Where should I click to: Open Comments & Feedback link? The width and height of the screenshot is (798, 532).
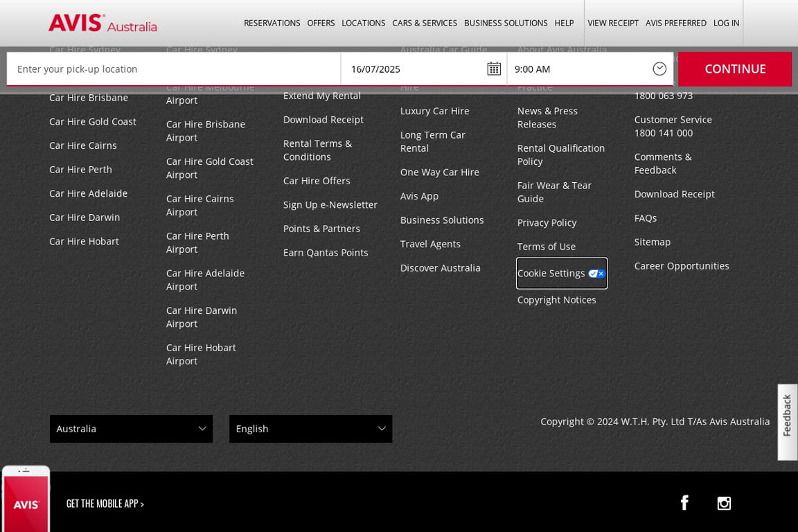(x=663, y=163)
